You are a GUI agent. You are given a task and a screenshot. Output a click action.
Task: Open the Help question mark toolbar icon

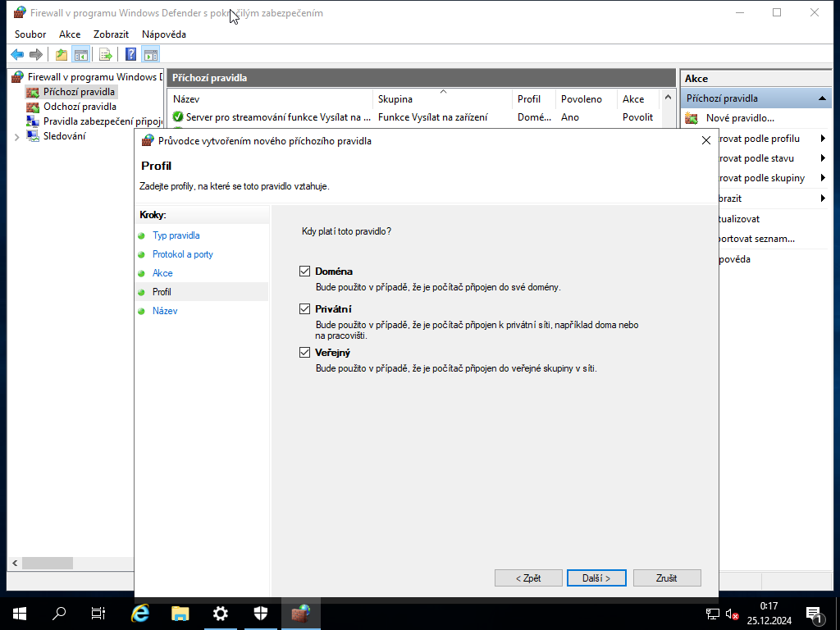click(130, 54)
